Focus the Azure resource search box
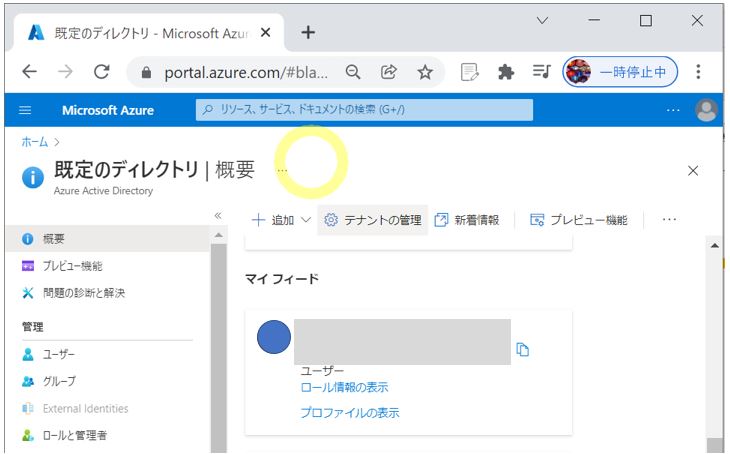The image size is (730, 454). 364,110
